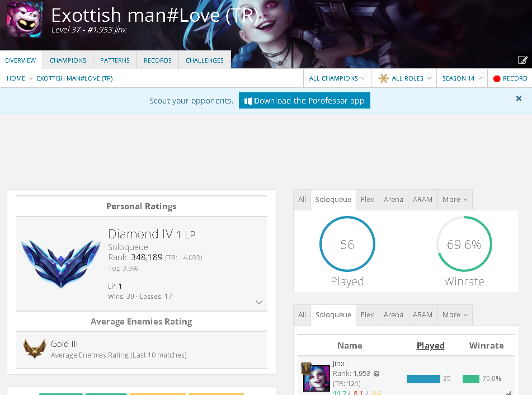Follow the Home breadcrumb link
The width and height of the screenshot is (532, 395).
16,78
